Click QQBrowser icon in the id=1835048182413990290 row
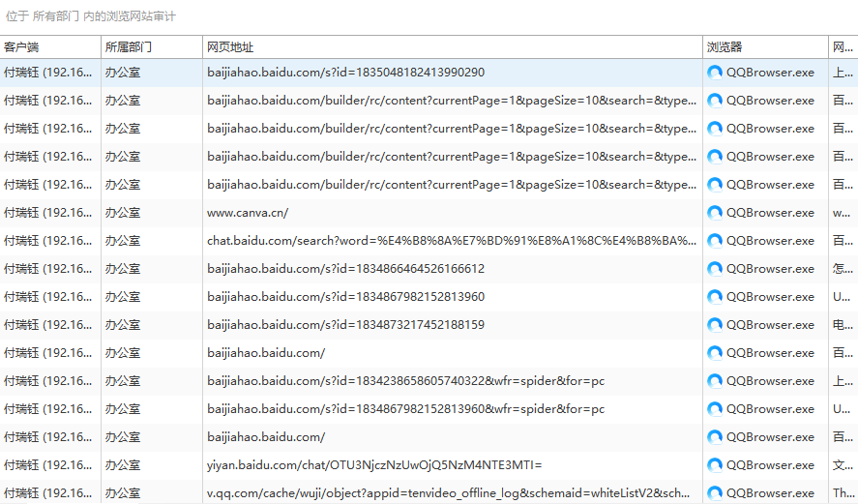This screenshot has height=504, width=858. click(715, 73)
